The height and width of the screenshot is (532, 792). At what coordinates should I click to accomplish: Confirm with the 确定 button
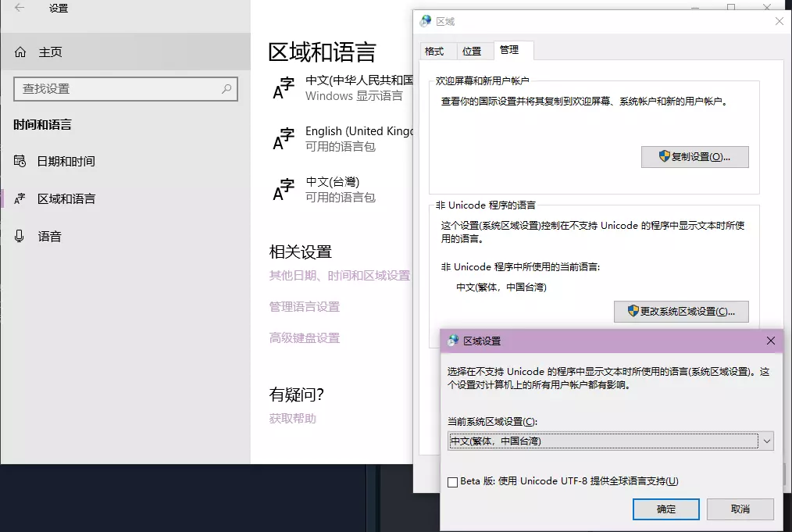tap(666, 509)
